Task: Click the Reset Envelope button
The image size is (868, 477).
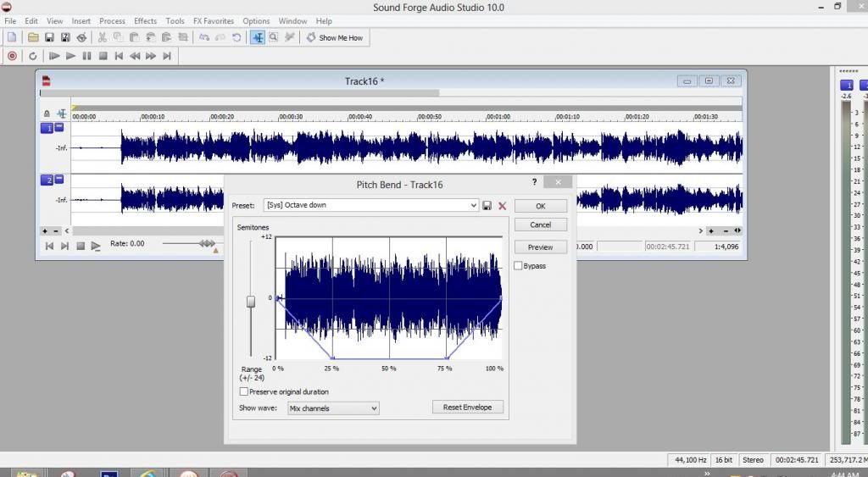Action: 467,408
